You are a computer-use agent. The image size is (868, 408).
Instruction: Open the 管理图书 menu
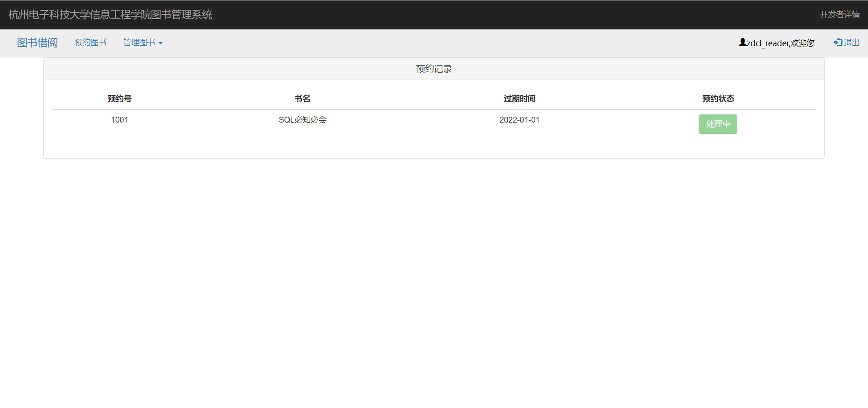tap(143, 43)
